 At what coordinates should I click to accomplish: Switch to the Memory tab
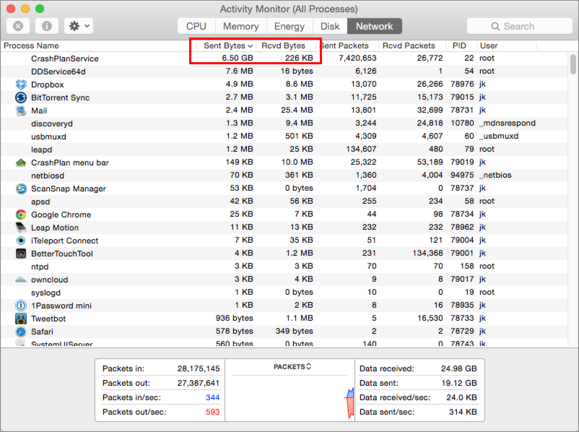[241, 26]
